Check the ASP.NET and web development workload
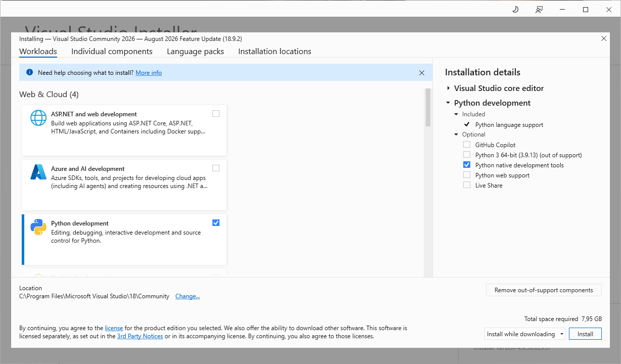The height and width of the screenshot is (364, 621). [x=216, y=114]
